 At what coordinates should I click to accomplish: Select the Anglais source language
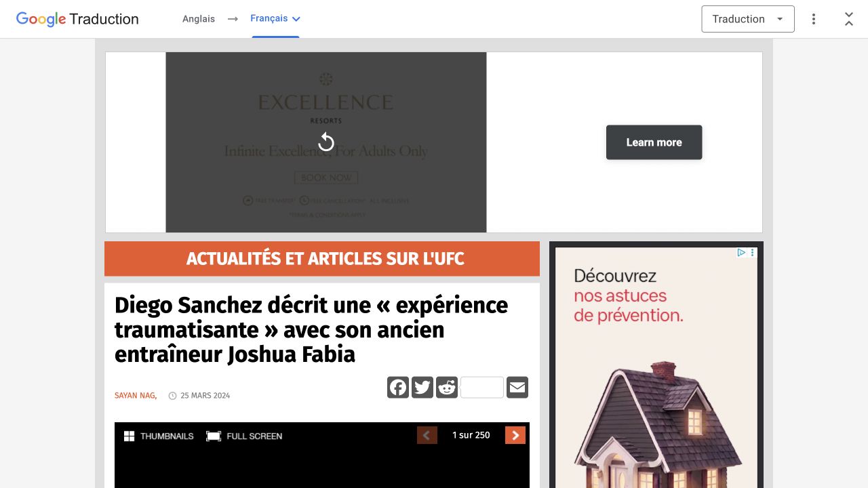(199, 19)
